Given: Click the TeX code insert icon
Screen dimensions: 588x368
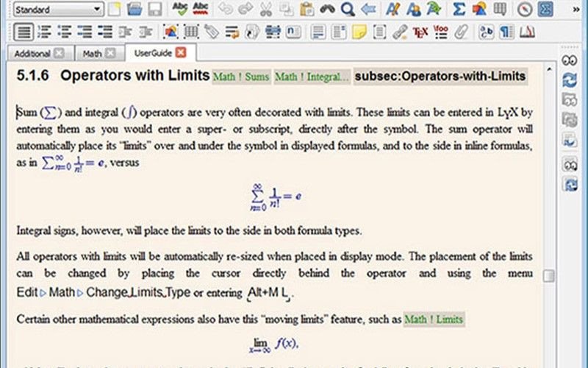Looking at the screenshot, I should coord(420,32).
